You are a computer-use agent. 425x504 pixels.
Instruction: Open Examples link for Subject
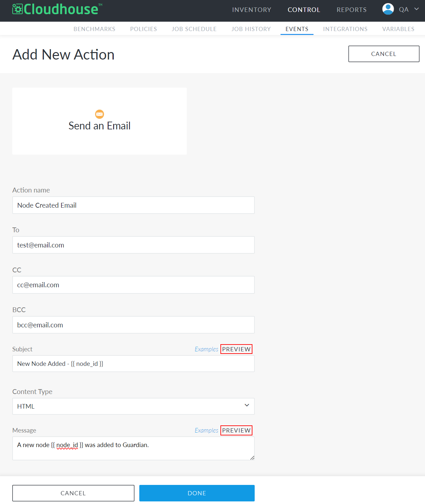coord(206,349)
